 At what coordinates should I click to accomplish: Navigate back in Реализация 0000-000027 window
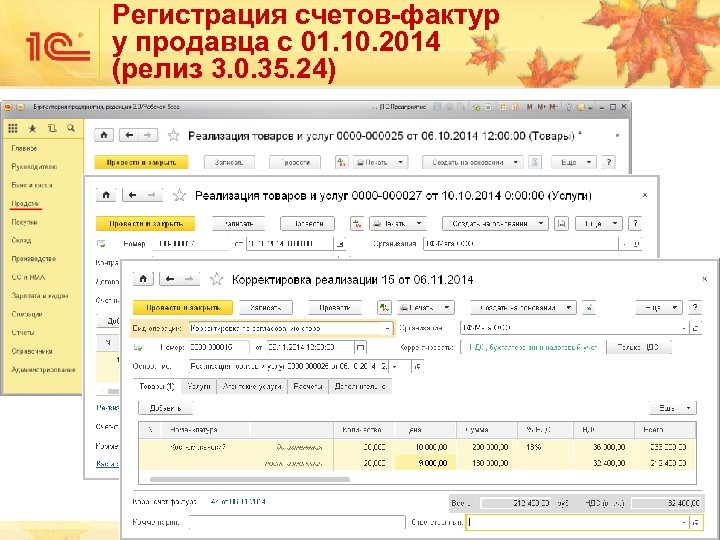(133, 195)
